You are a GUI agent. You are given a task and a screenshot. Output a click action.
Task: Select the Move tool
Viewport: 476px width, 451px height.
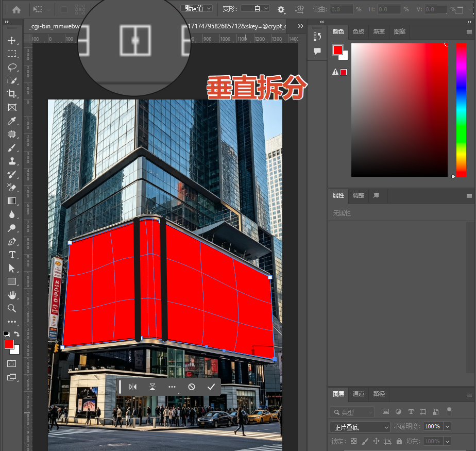pos(12,40)
